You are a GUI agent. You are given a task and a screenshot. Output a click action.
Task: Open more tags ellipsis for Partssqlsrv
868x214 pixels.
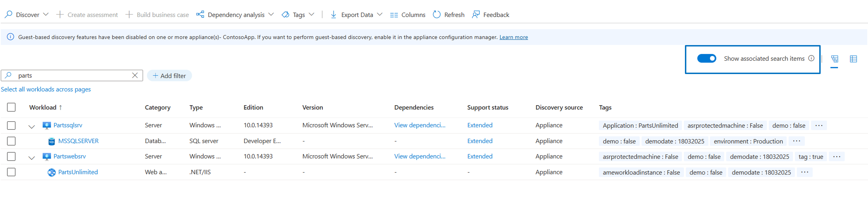coord(819,126)
